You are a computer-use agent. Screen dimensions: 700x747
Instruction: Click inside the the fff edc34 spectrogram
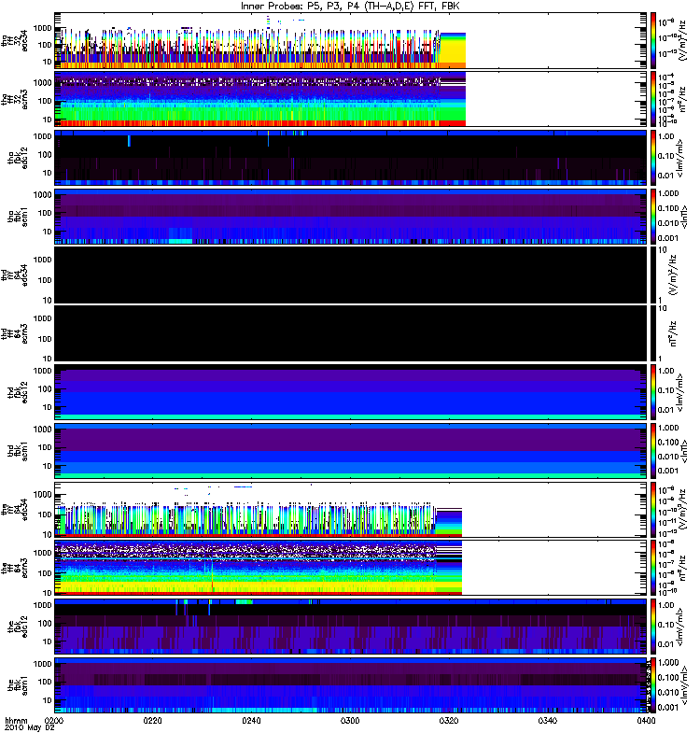(x=351, y=510)
